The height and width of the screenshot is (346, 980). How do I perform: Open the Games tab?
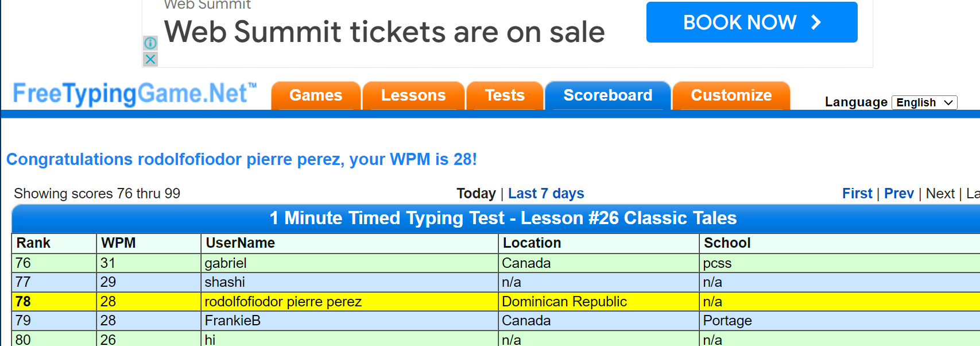click(x=316, y=95)
